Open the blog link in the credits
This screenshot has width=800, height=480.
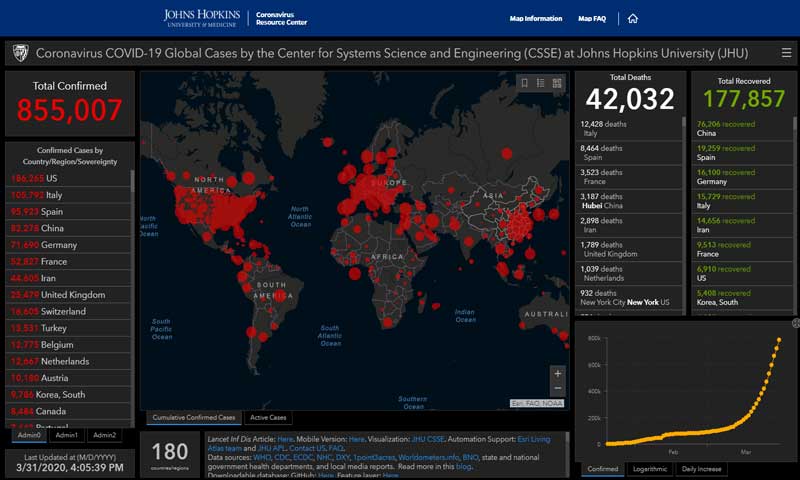pos(463,466)
